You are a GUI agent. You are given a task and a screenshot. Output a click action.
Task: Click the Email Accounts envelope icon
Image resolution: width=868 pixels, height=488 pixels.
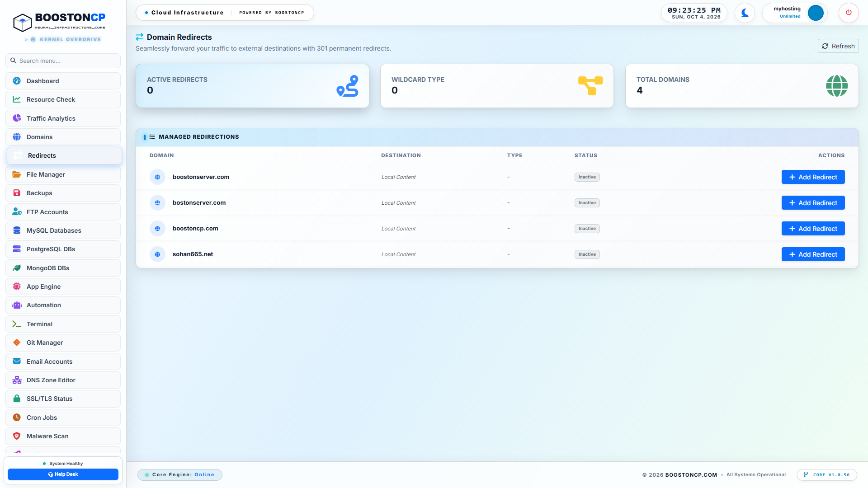pos(17,361)
